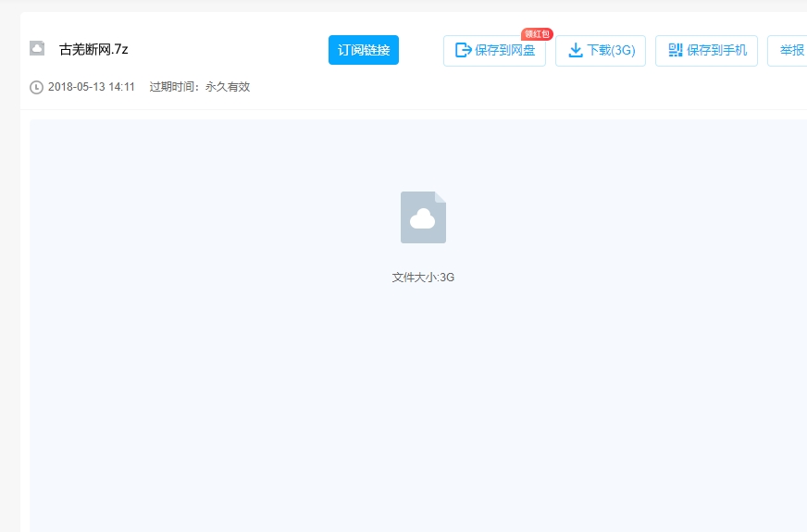Download the file with 下载(3G) button

(601, 50)
